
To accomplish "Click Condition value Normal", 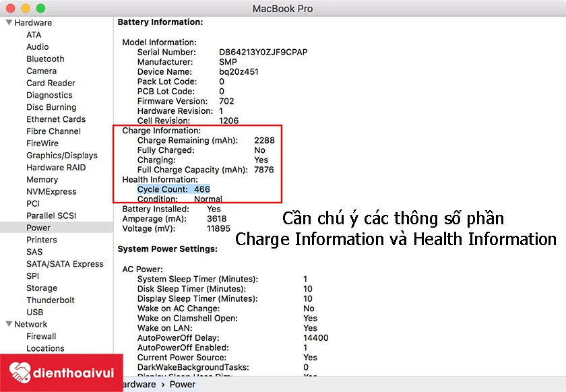I will coord(208,199).
